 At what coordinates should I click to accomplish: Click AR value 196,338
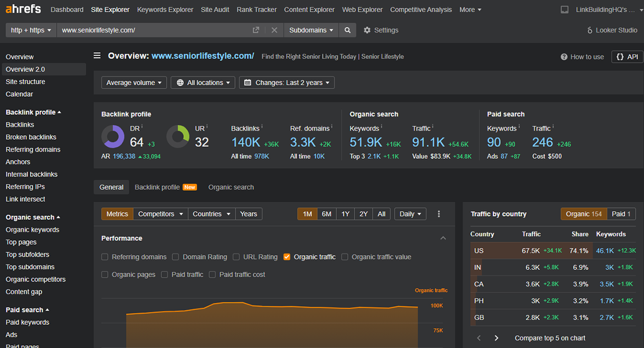point(124,156)
